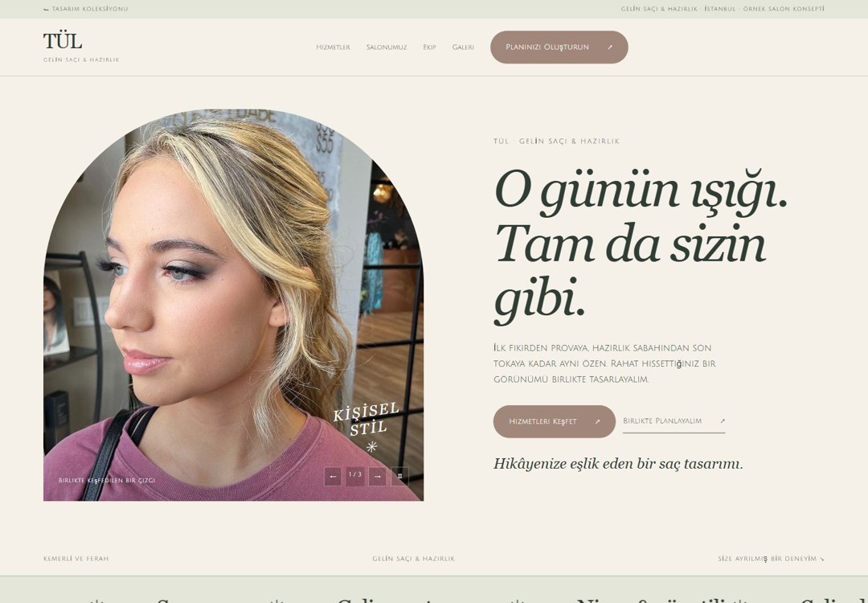The width and height of the screenshot is (868, 603).
Task: Click the 'Kemerli ve Ferah' text
Action: click(x=76, y=559)
